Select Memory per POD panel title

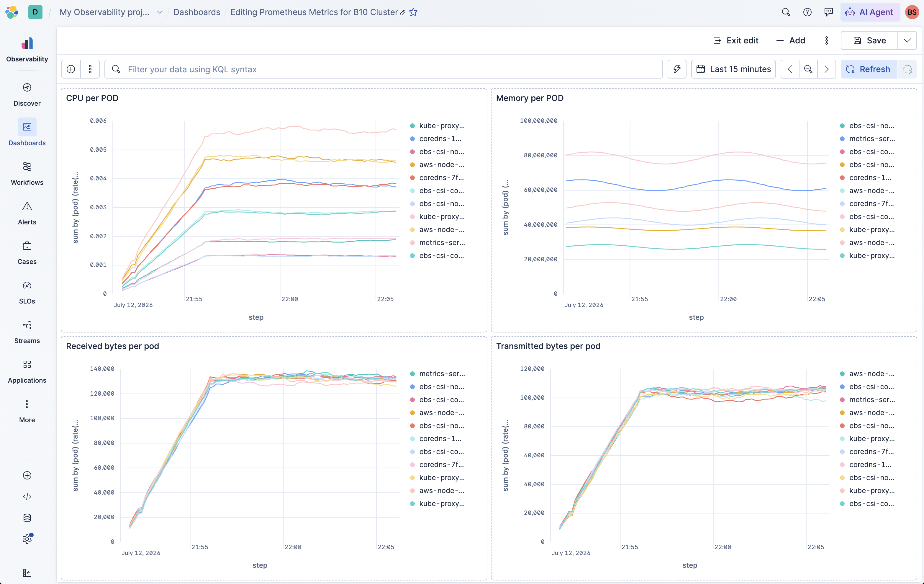pos(530,98)
